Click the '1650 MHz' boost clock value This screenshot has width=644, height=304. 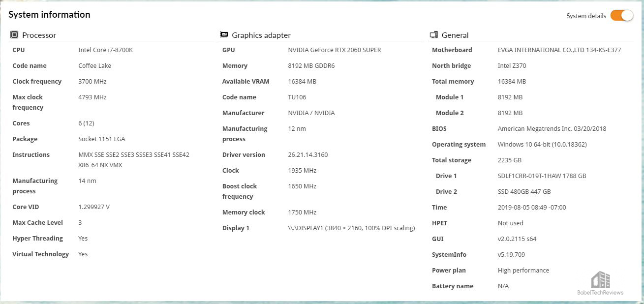pyautogui.click(x=302, y=186)
